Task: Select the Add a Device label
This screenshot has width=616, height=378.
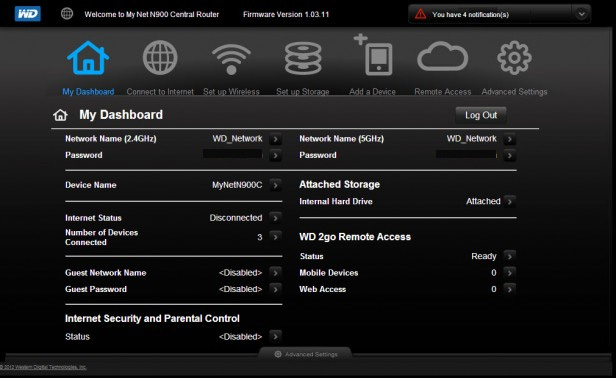Action: tap(373, 92)
